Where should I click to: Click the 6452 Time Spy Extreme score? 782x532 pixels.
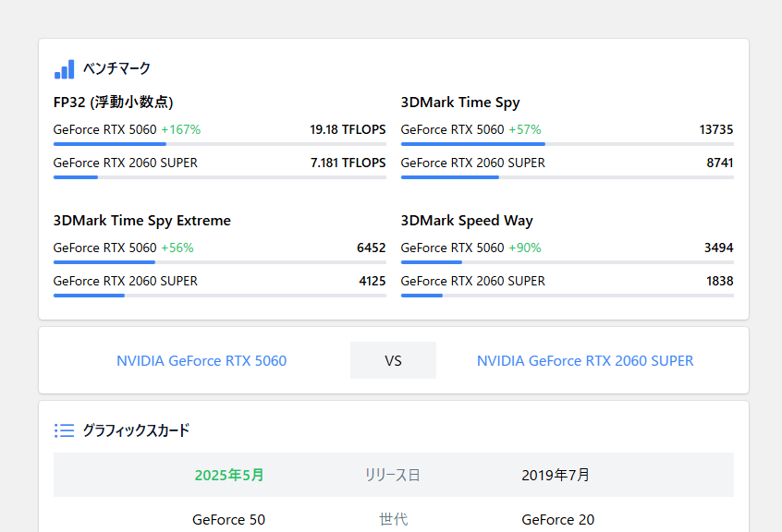click(x=371, y=248)
